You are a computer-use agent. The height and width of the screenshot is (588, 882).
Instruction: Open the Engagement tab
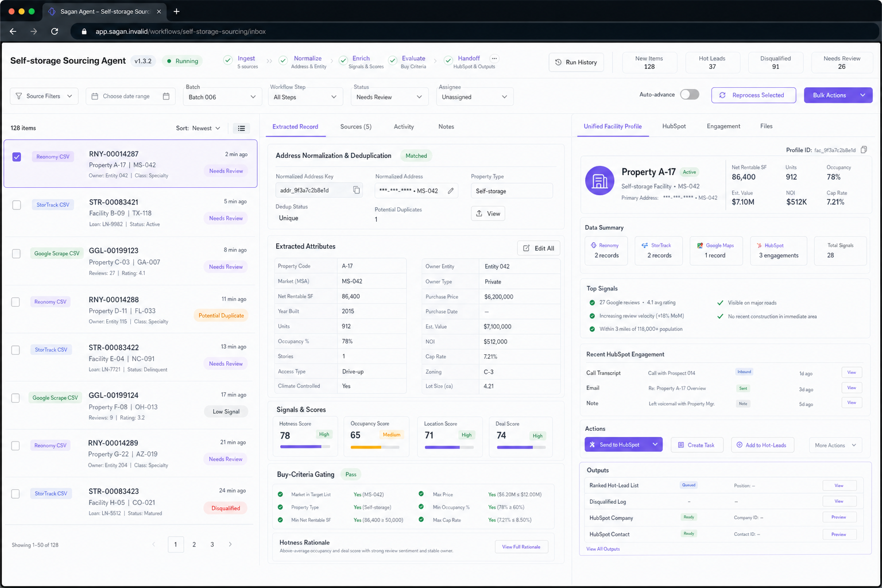click(723, 126)
